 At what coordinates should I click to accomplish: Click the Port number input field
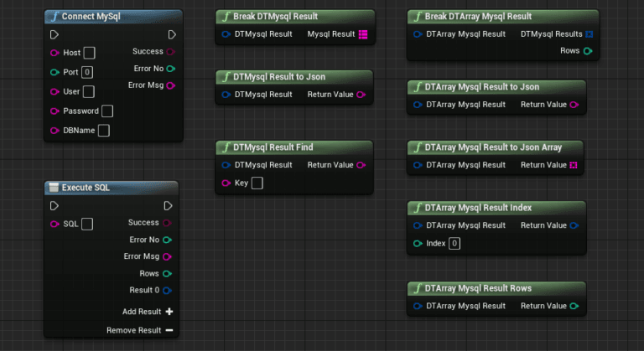87,72
